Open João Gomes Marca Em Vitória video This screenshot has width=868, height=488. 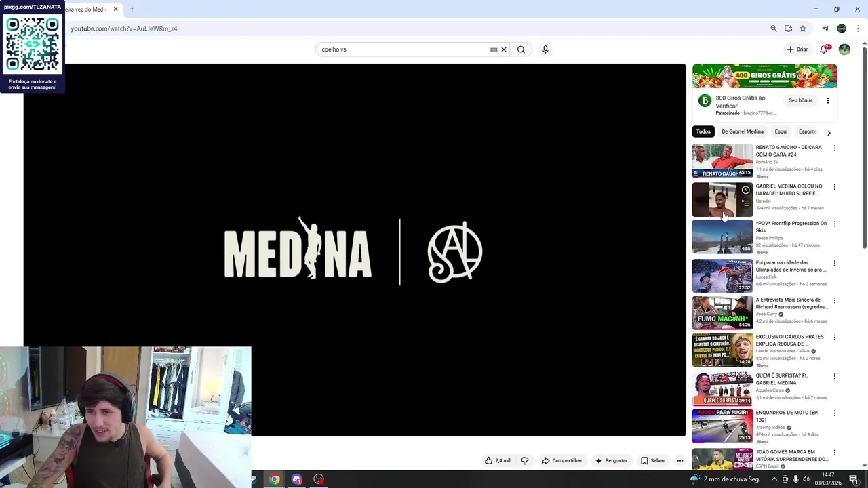pyautogui.click(x=722, y=458)
